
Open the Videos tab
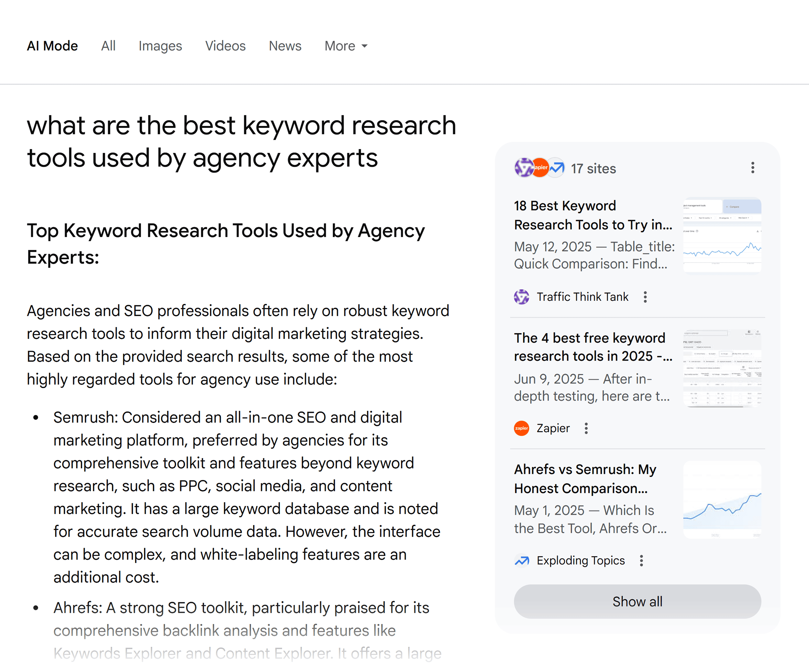coord(225,46)
